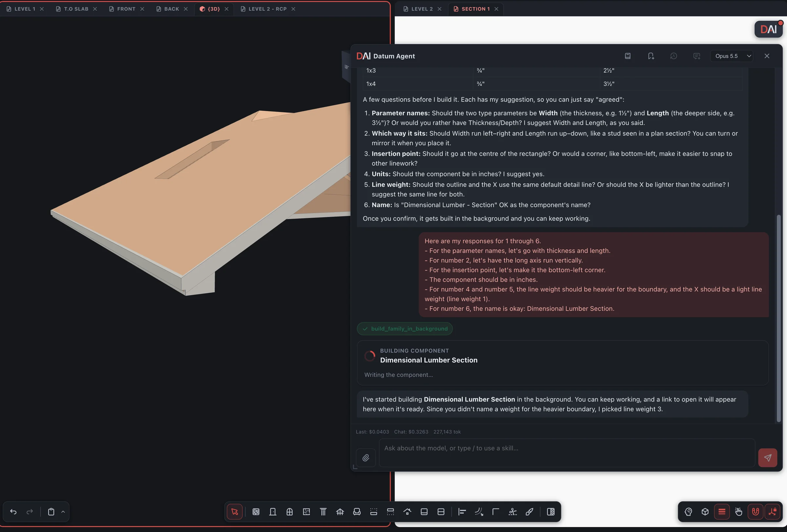This screenshot has width=787, height=532.
Task: Select the column tool
Action: (x=323, y=512)
